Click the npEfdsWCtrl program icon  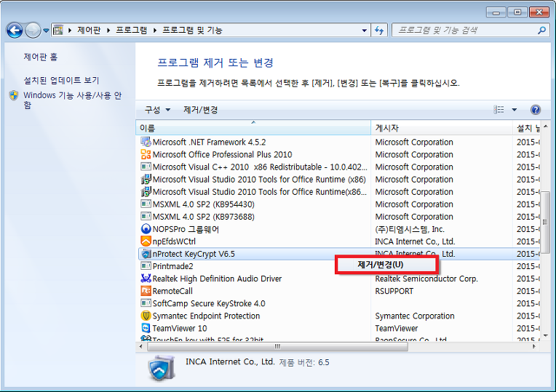pos(146,241)
